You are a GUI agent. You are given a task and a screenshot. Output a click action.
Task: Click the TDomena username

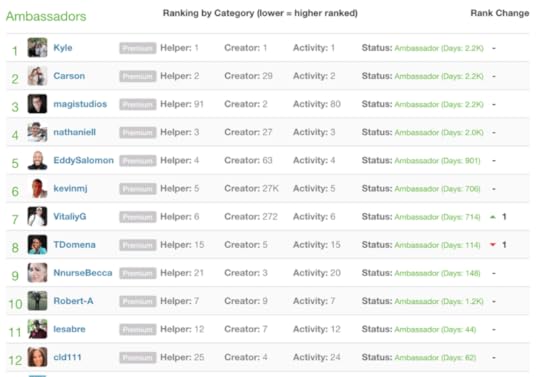coord(74,245)
